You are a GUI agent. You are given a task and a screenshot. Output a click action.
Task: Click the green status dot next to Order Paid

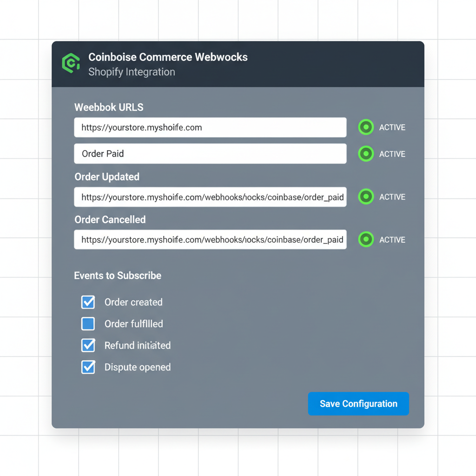point(366,154)
